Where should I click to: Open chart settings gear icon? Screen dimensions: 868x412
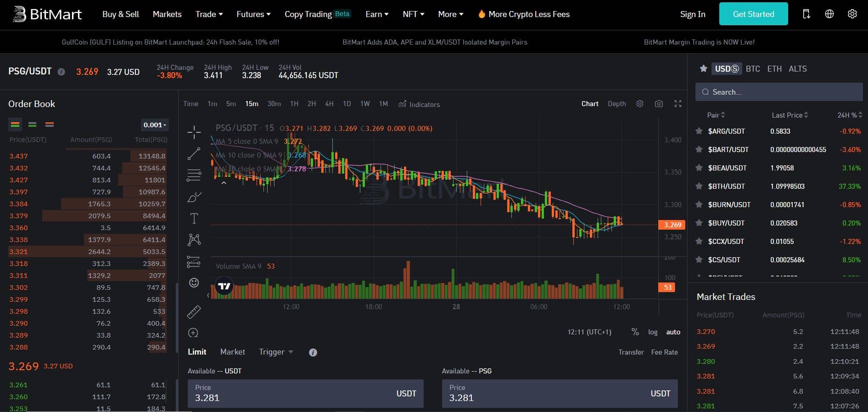point(640,104)
